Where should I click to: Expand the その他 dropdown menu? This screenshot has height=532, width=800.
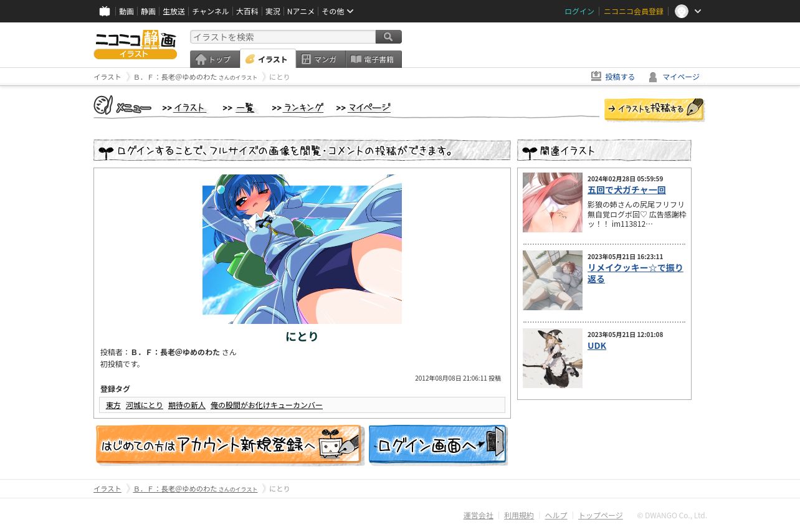[338, 11]
